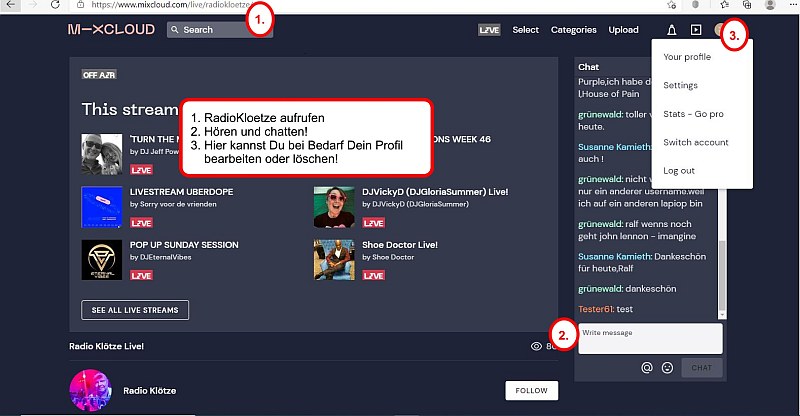Open DJVickyD stream thumbnail
The height and width of the screenshot is (416, 800).
click(x=334, y=207)
